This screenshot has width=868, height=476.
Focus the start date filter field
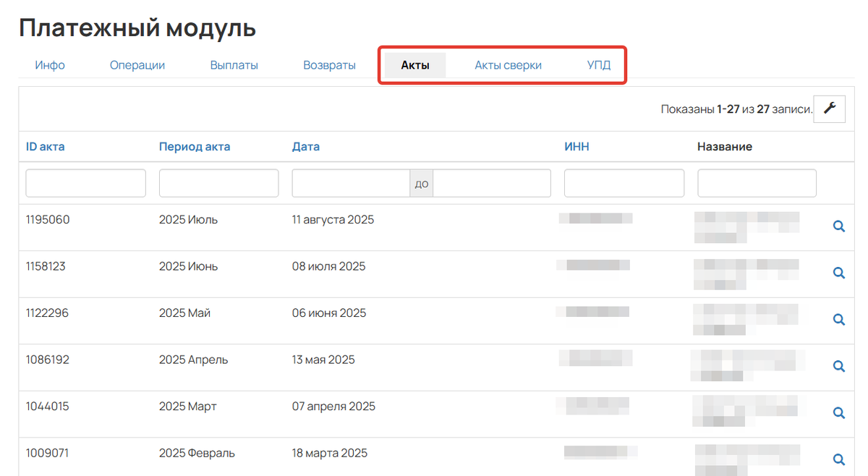(x=351, y=184)
